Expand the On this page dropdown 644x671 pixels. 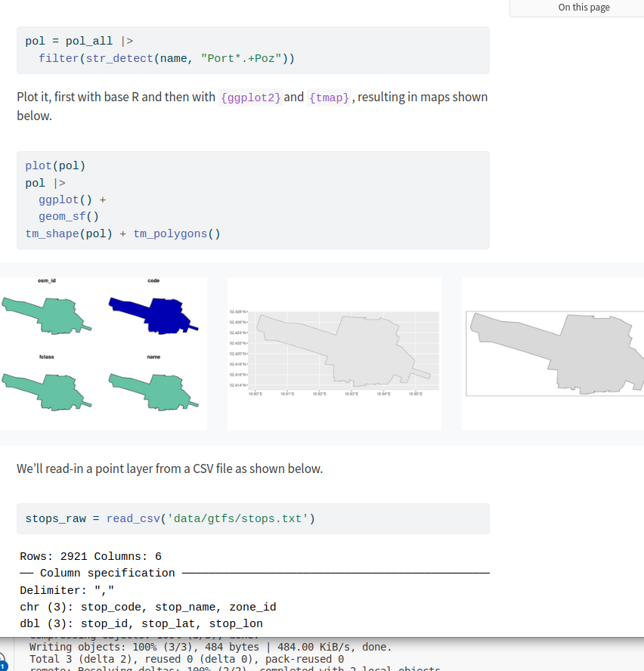click(584, 8)
